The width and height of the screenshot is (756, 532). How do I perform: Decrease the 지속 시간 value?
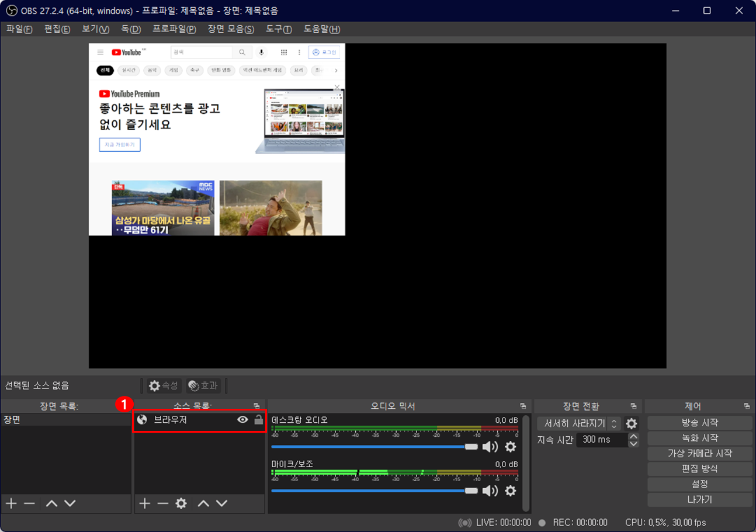(x=634, y=444)
